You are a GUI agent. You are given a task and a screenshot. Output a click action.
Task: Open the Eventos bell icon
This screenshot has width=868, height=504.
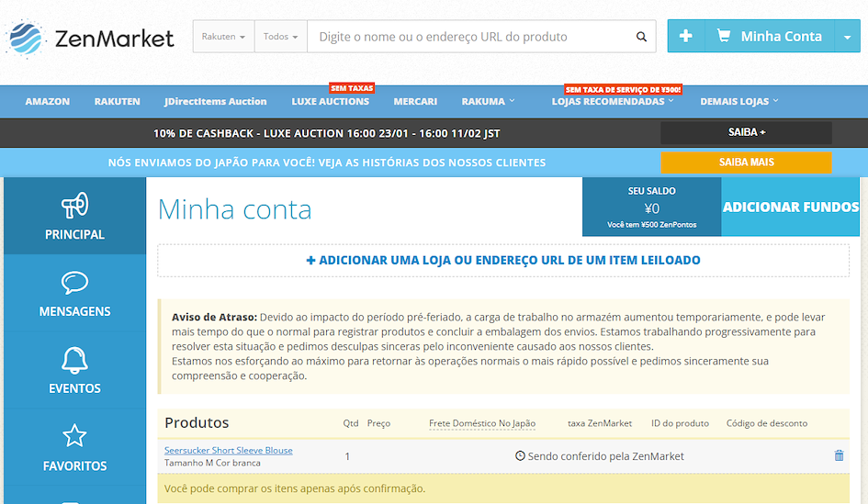74,360
